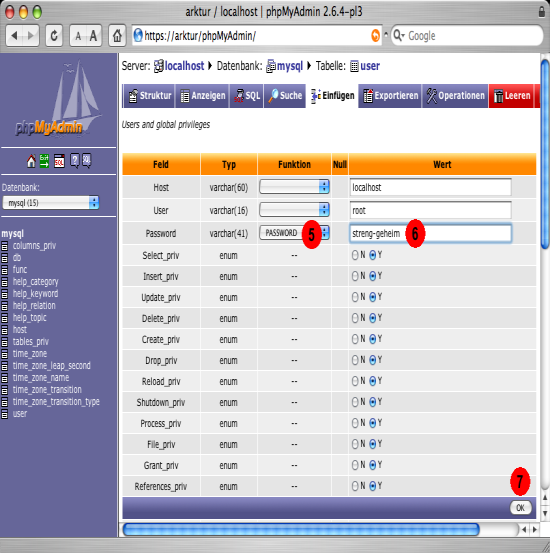550x553 pixels.
Task: Decrease text size with the small A button
Action: pos(78,36)
